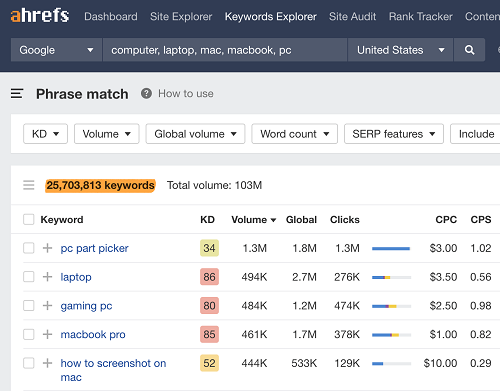The height and width of the screenshot is (391, 500).
Task: Check the box for pc part picker
Action: 29,248
